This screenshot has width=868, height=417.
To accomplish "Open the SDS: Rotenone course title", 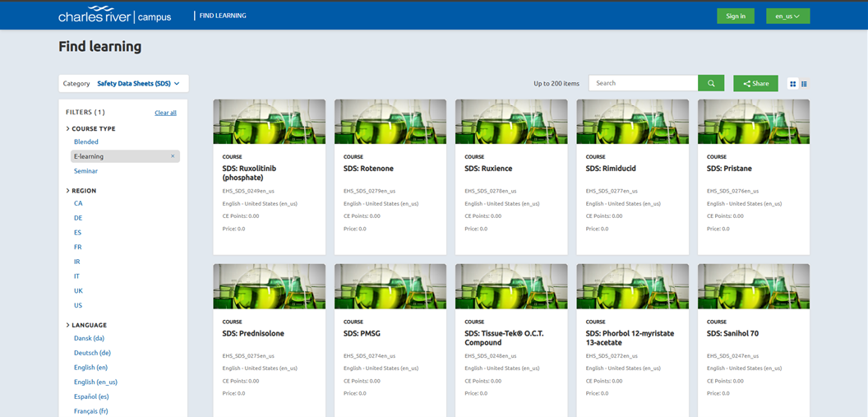I will click(x=368, y=169).
